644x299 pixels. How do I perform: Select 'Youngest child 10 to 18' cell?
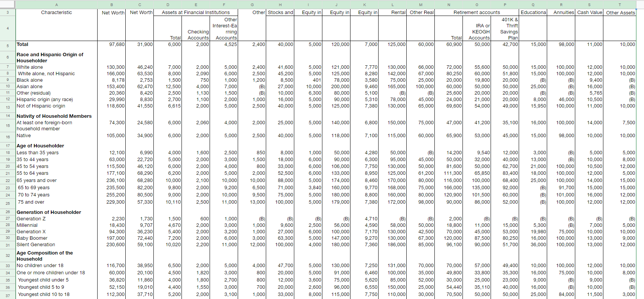click(x=57, y=294)
